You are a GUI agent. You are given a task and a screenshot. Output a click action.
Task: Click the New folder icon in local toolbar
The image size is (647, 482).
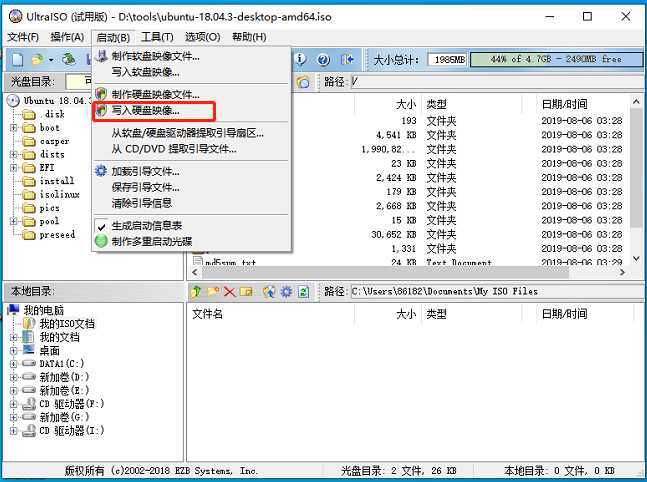click(x=213, y=292)
